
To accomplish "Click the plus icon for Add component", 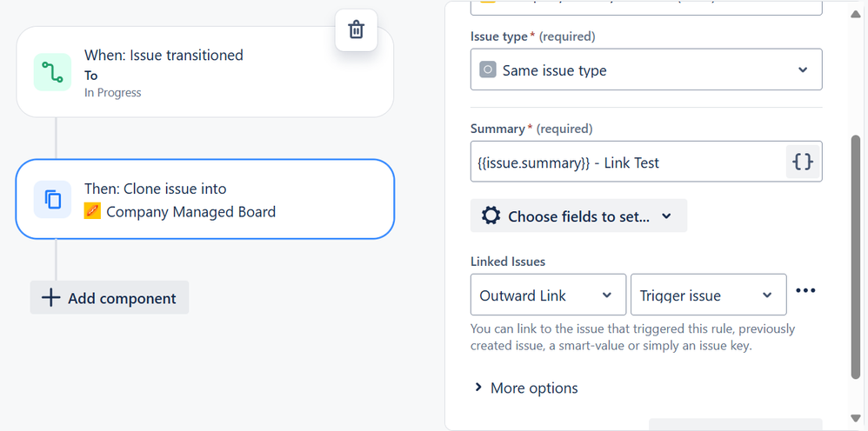I will [51, 298].
